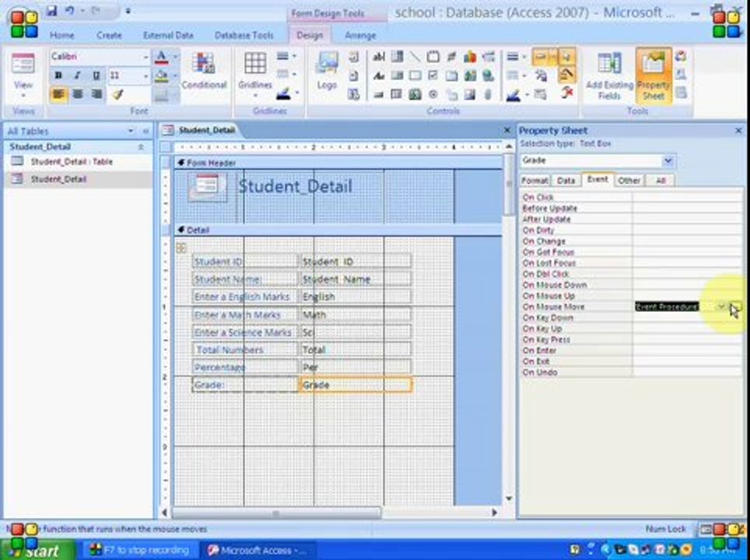Open the Create ribbon tab
Viewport: 750px width, 560px height.
coord(109,35)
